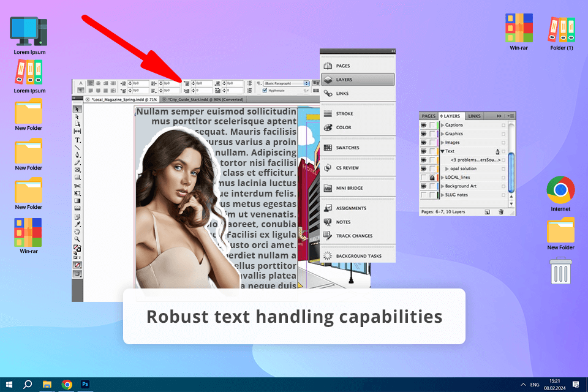Collapse the Text layer triangle

click(x=442, y=151)
